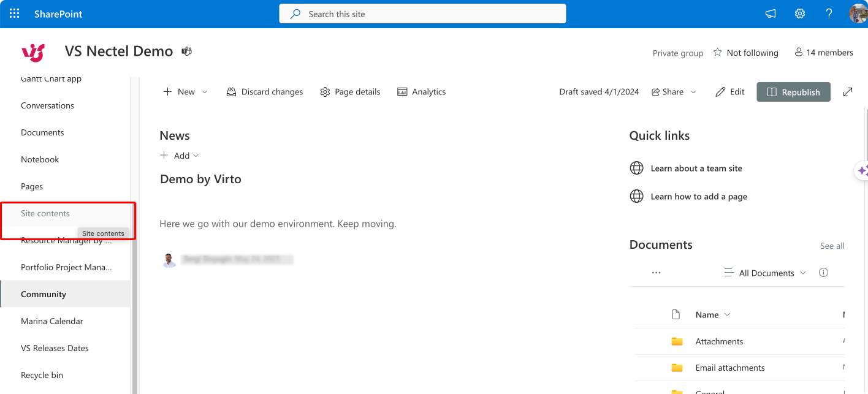Screen dimensions: 868x394
Task: Open Notebook in navigation
Action: (40, 159)
